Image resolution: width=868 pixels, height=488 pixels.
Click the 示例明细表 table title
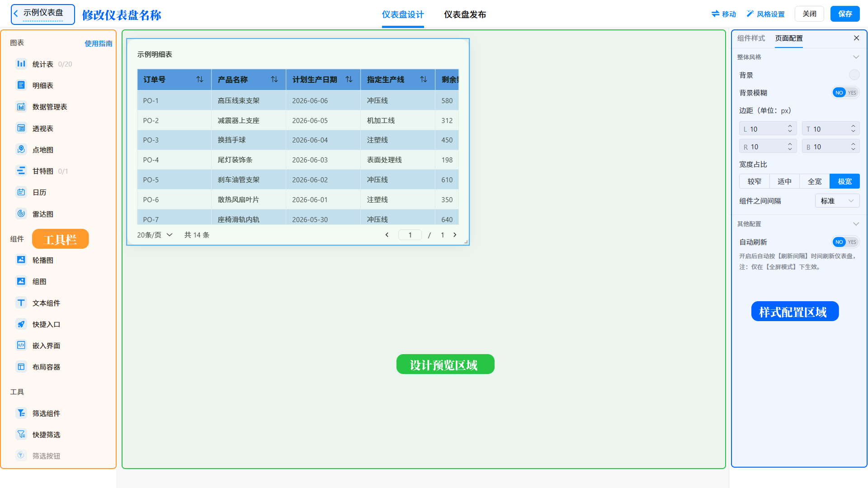point(155,54)
